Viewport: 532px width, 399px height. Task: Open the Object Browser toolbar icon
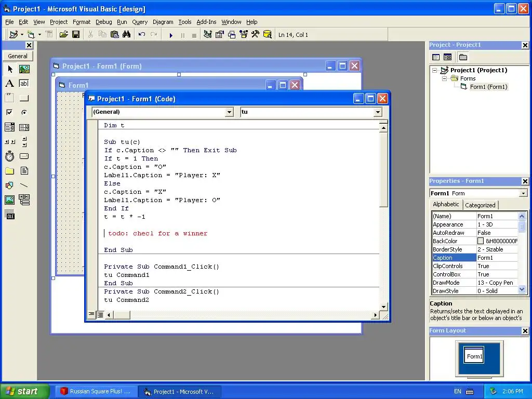coord(244,35)
